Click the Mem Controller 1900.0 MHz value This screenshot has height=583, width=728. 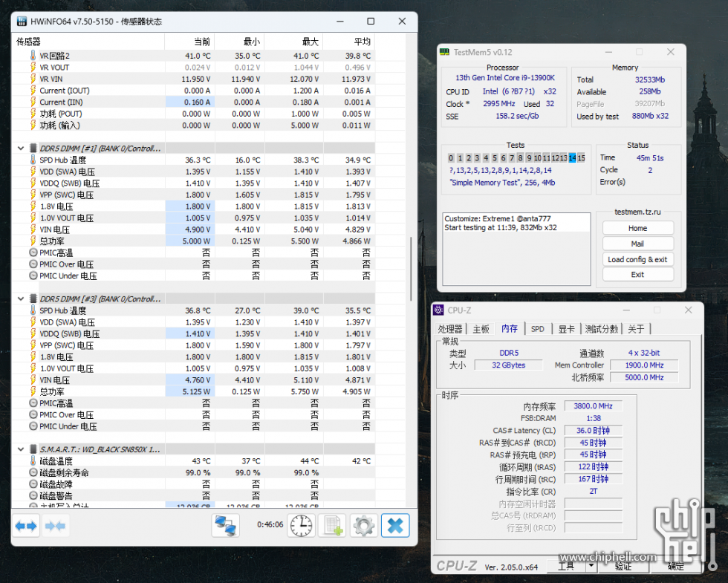644,365
